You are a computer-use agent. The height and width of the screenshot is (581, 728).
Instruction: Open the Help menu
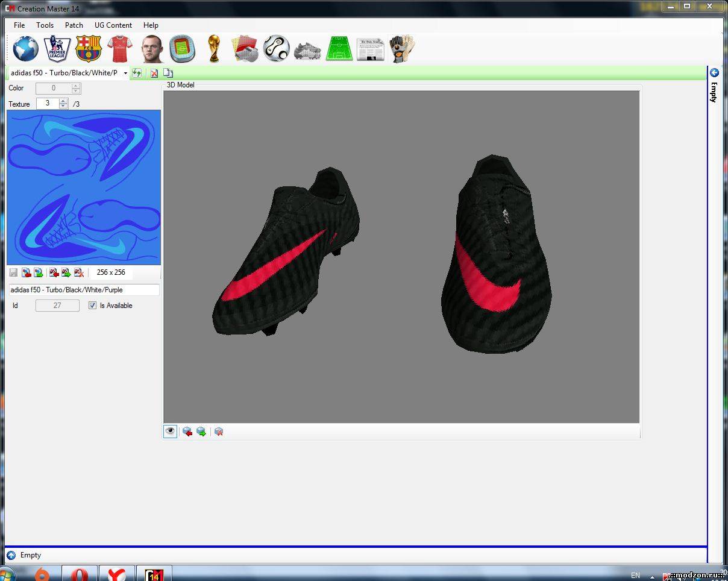coord(151,25)
